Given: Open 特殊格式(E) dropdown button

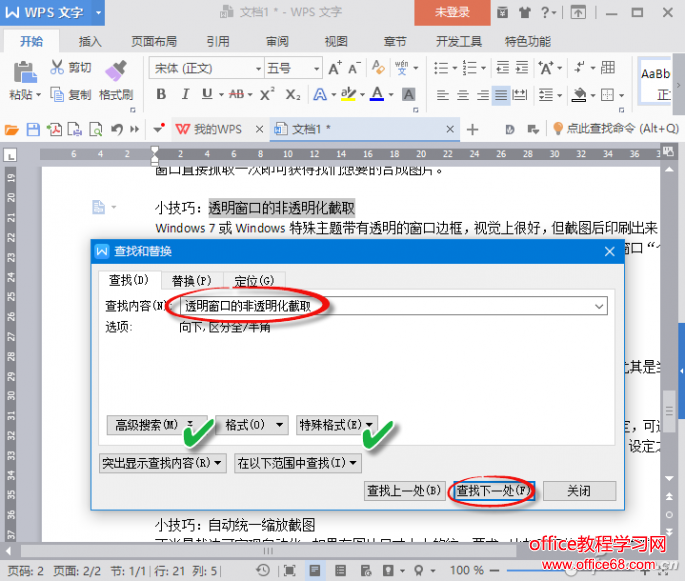Looking at the screenshot, I should [336, 425].
